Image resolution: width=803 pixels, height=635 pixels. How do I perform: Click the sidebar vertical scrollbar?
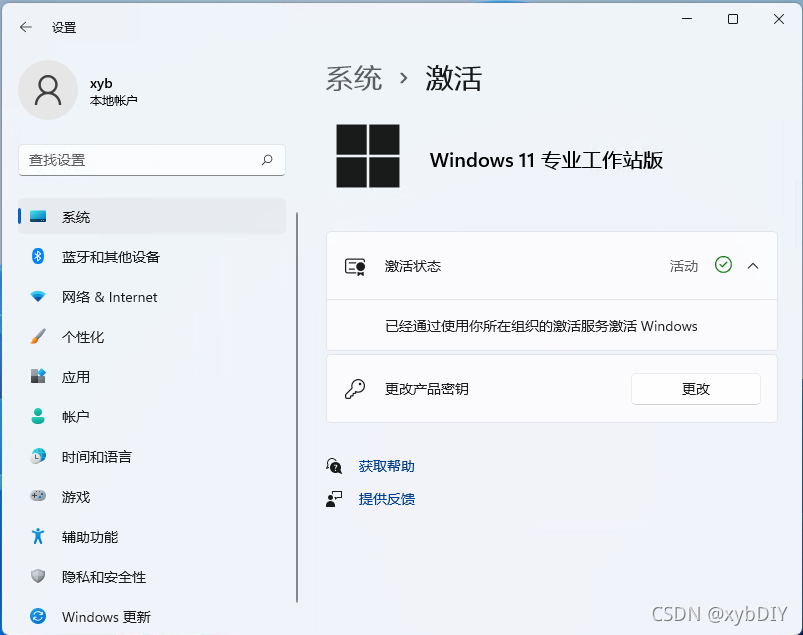coord(297,407)
